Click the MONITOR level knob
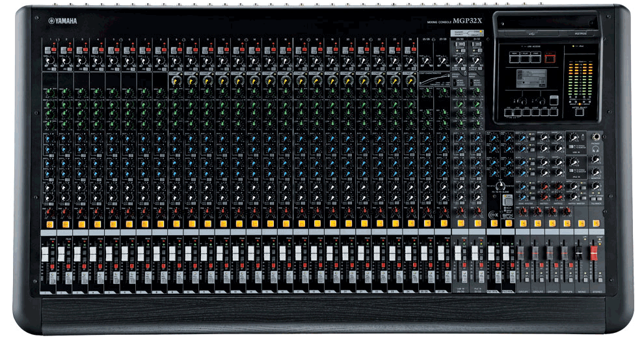644x342 pixels. (596, 172)
